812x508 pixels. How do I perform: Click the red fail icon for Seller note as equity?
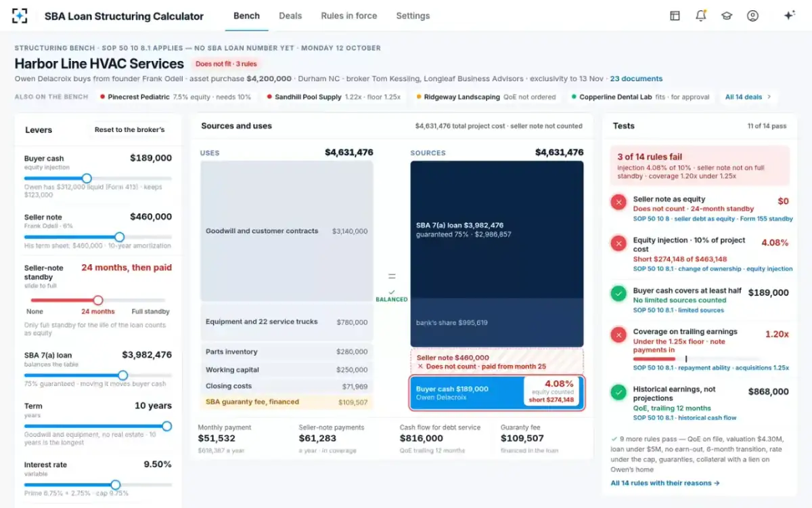(x=618, y=202)
